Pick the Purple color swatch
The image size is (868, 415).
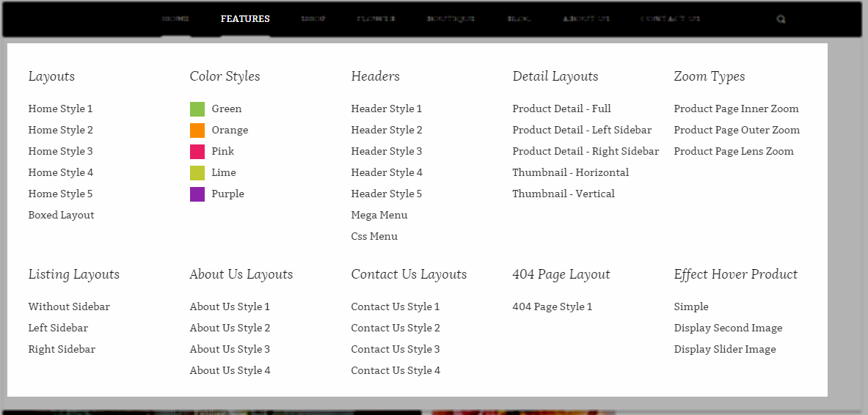click(x=197, y=194)
